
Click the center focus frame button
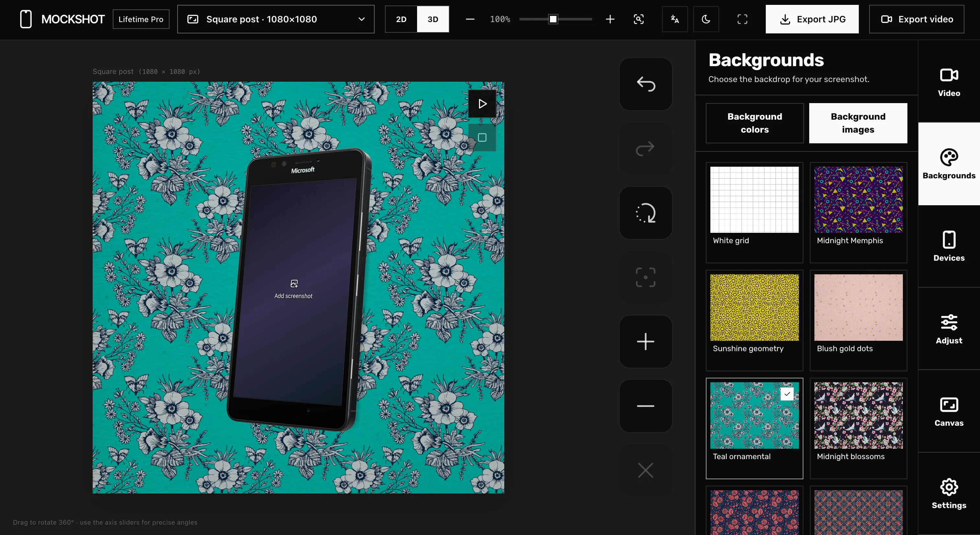click(646, 277)
